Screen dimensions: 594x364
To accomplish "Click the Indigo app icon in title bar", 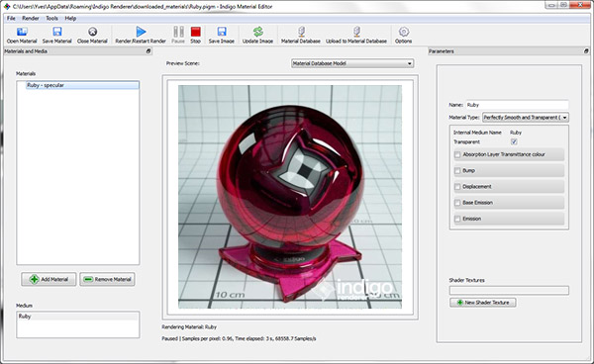I will tap(7, 6).
